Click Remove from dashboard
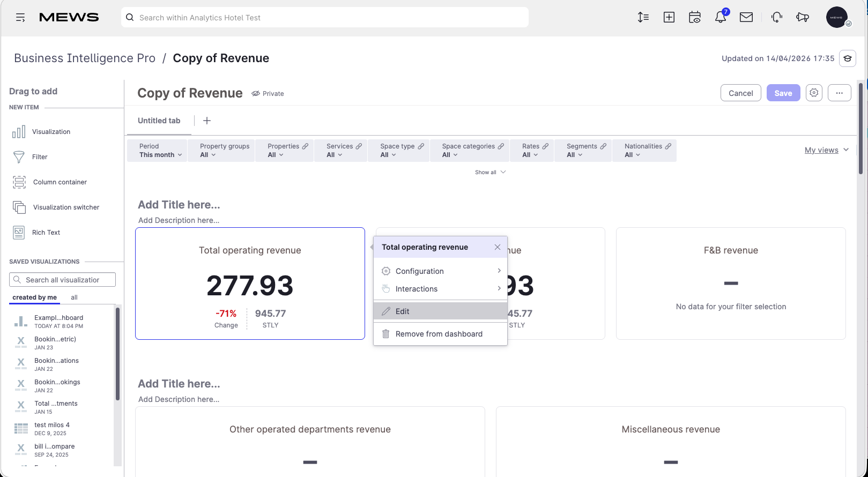This screenshot has width=868, height=477. coord(440,334)
